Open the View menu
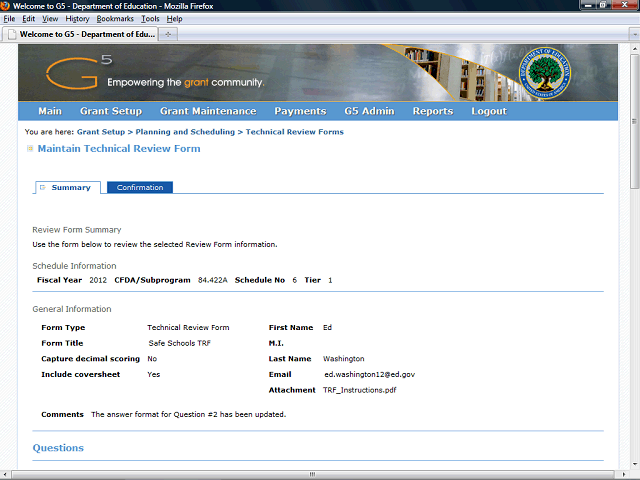This screenshot has height=480, width=640. (x=50, y=19)
